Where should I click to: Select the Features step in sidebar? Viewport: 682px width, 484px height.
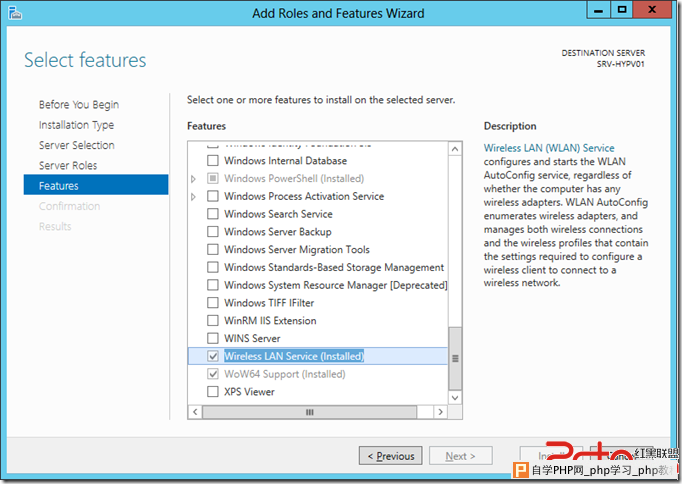pos(96,185)
